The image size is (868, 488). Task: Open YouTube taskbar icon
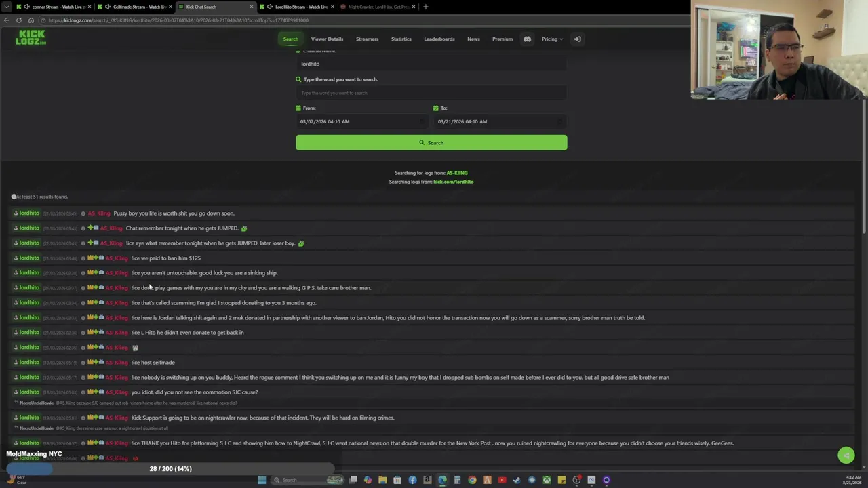pos(502,480)
